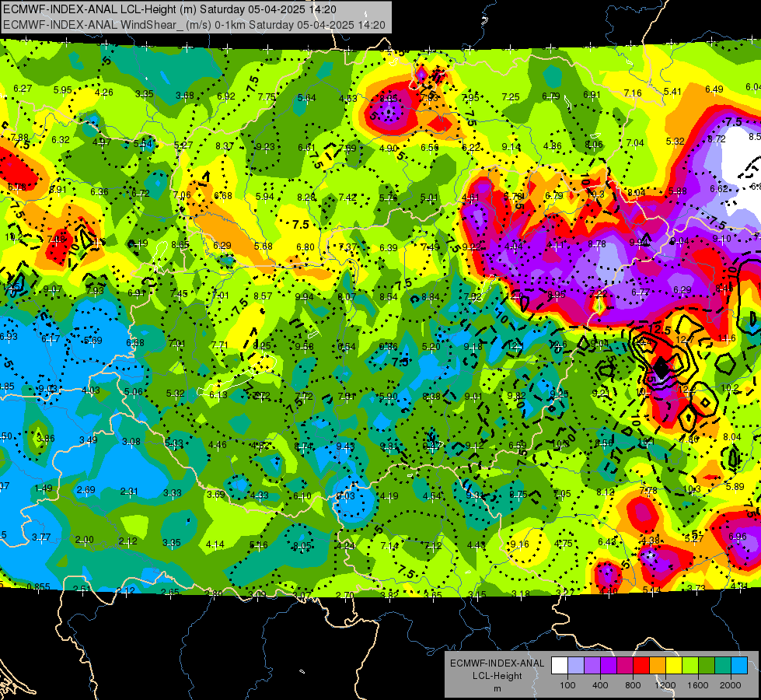This screenshot has height=700, width=761.
Task: Click the wind shear value 7.75
Action: click(x=267, y=96)
